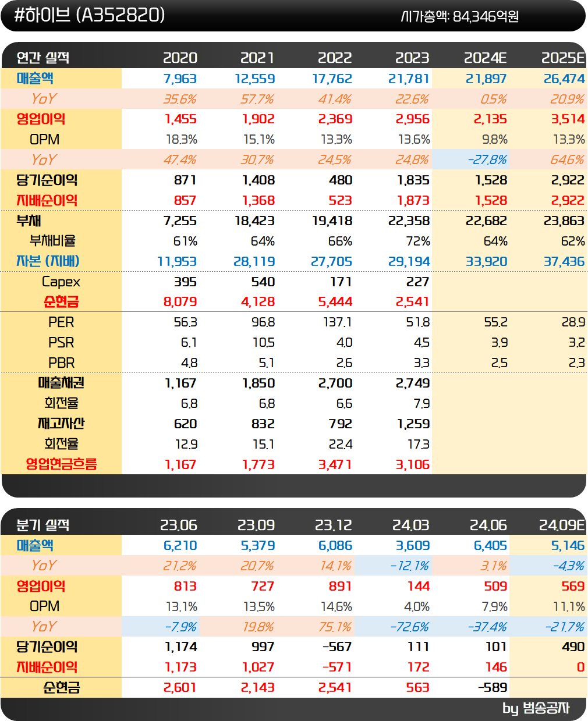Image resolution: width=588 pixels, height=721 pixels.
Task: Click the PER value 137.1
Action: [338, 322]
